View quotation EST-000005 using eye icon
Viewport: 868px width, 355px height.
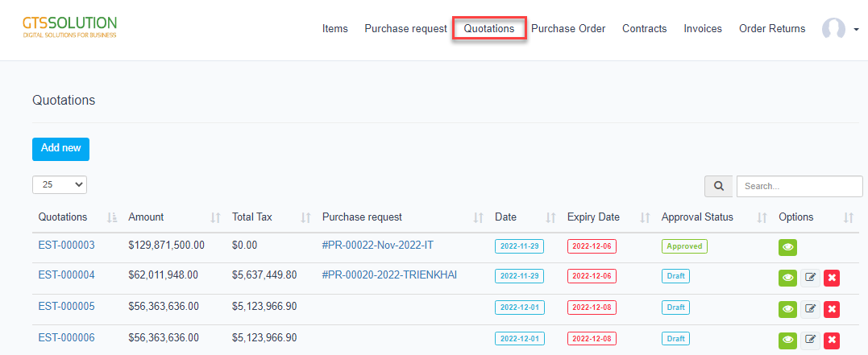[787, 309]
